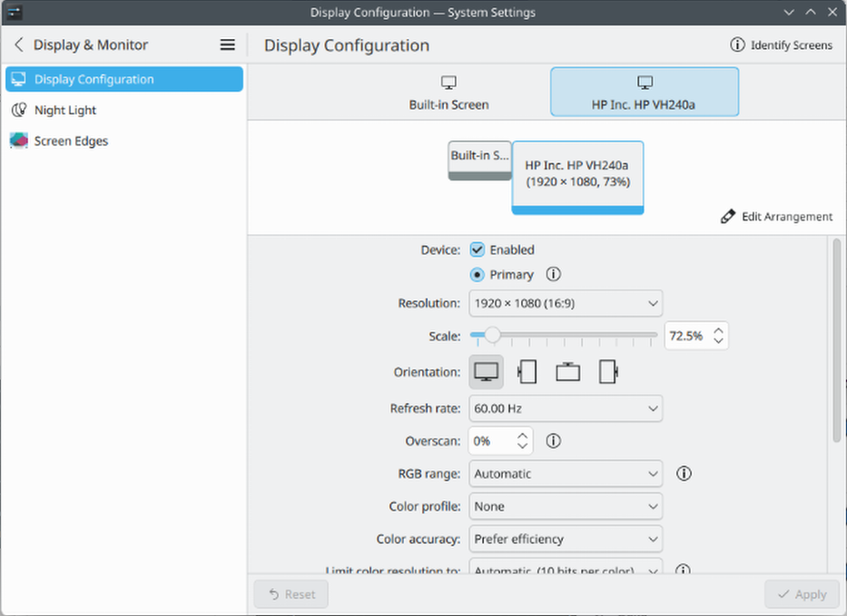Click the info icon next to Overscan

tap(553, 441)
